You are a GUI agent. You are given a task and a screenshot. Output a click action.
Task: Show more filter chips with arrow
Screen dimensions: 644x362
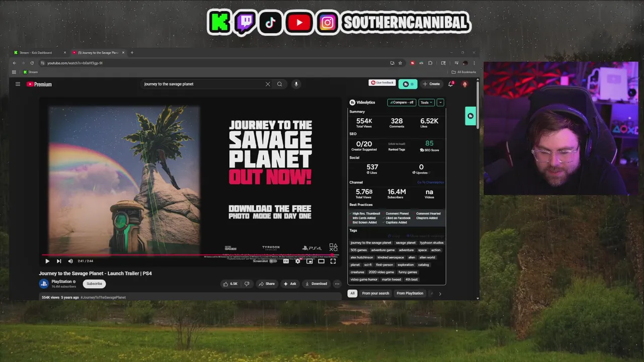pos(440,294)
